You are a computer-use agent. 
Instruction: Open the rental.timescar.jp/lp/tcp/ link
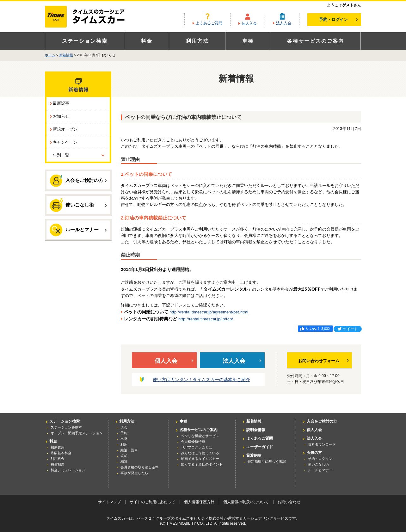coord(206,319)
